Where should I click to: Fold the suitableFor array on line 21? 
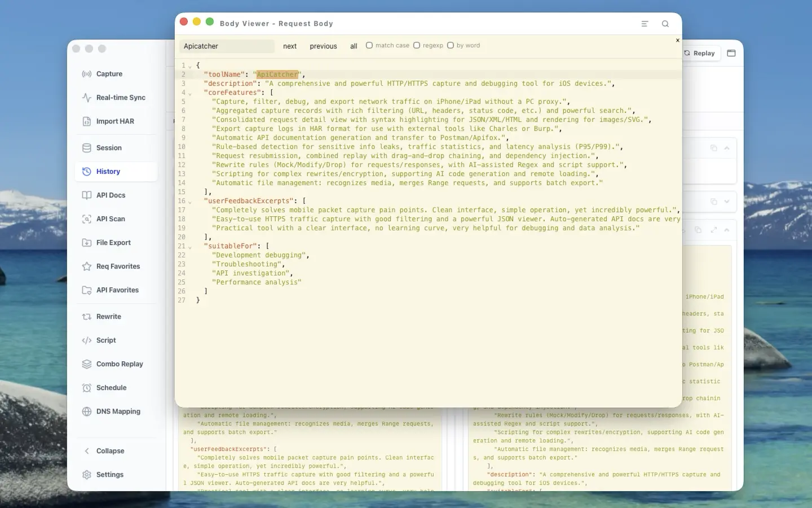(x=190, y=247)
